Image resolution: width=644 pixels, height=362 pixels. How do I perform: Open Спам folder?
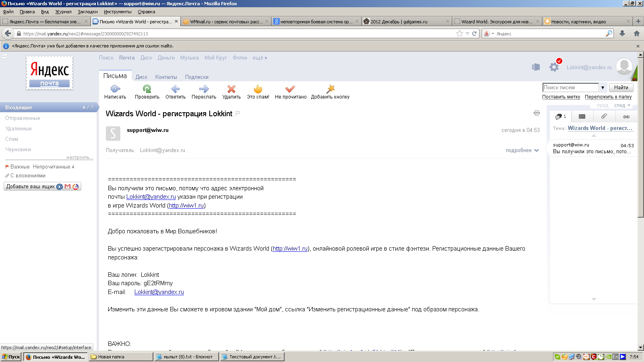(12, 139)
